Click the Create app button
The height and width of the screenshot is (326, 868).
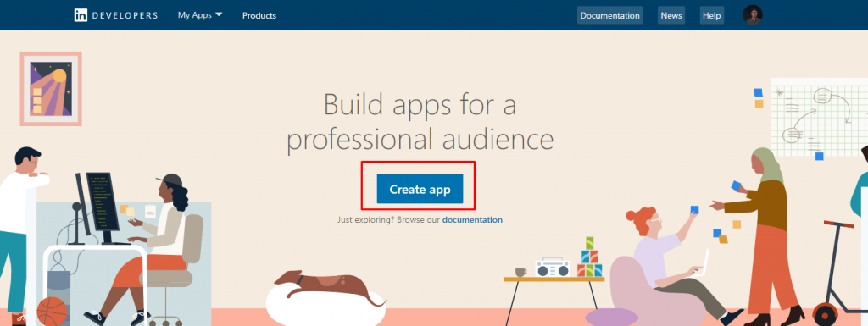pos(420,190)
